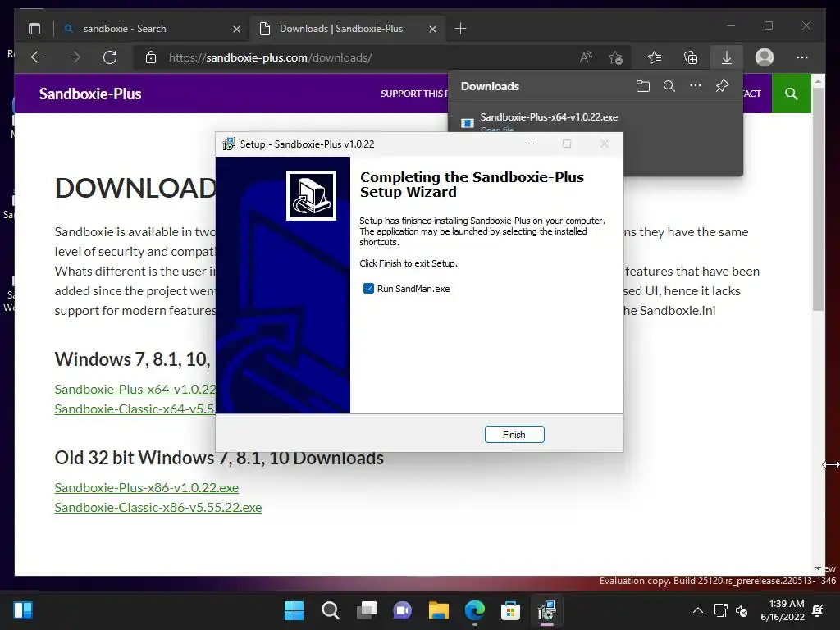Expand the system tray hidden icons chevron

697,610
